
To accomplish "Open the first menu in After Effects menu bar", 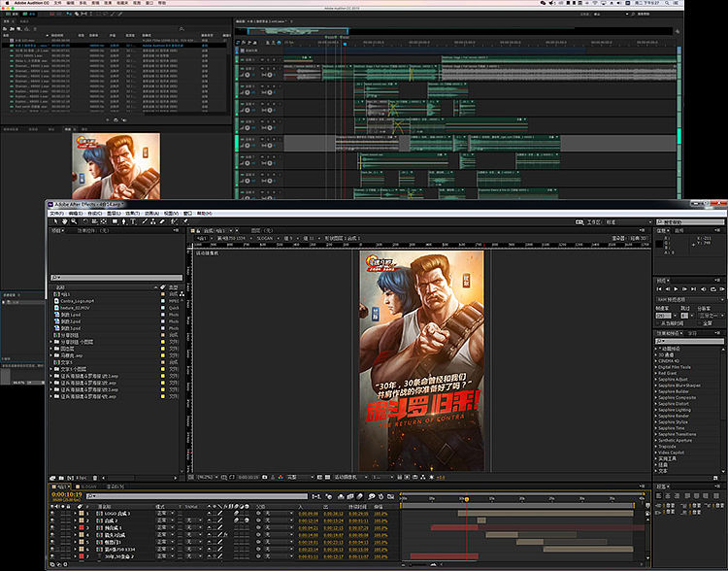I will pos(57,214).
